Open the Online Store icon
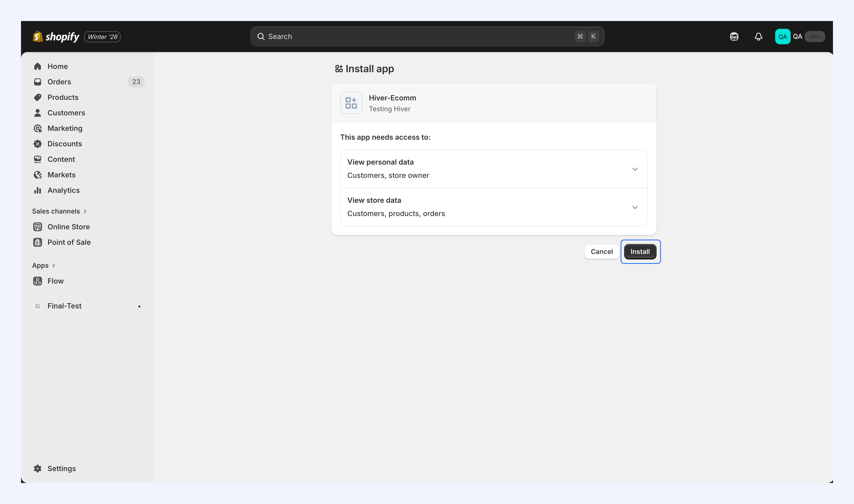Viewport: 854px width, 504px height. (x=38, y=227)
